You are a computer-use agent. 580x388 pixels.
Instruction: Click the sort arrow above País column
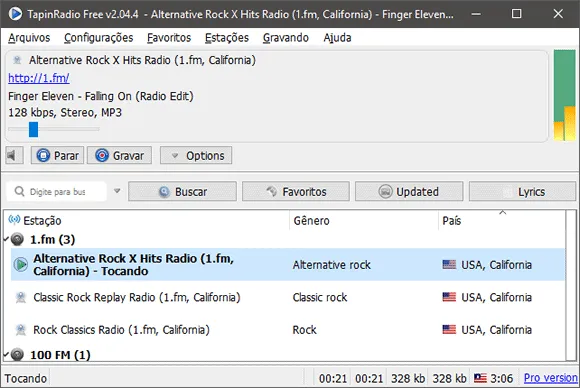tap(502, 213)
